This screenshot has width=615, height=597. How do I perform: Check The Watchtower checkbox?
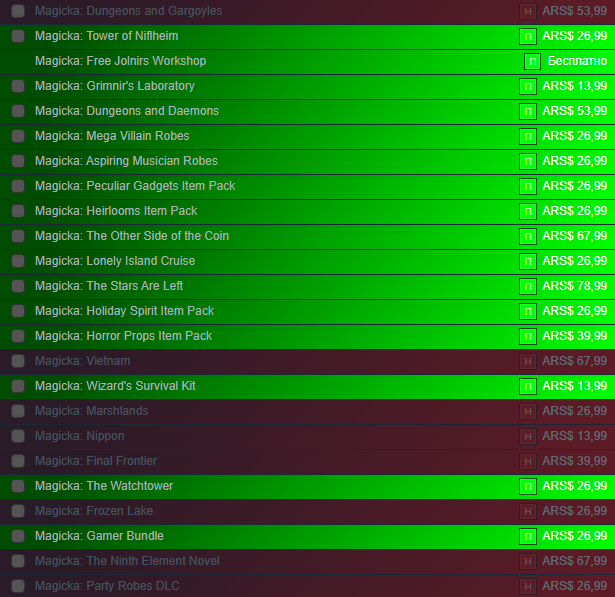[18, 486]
